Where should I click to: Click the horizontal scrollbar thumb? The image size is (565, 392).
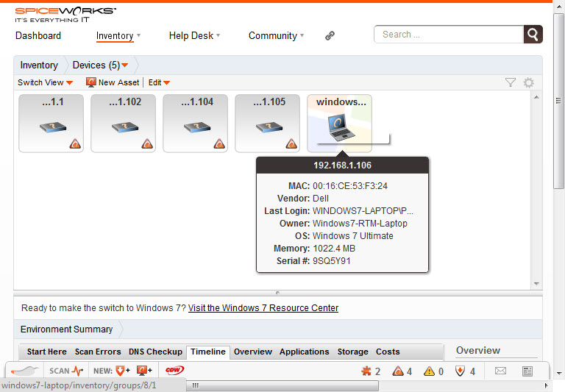pos(282,385)
